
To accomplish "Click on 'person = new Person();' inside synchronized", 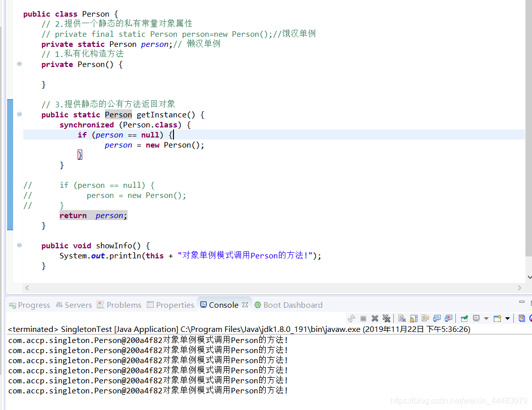I will 154,145.
